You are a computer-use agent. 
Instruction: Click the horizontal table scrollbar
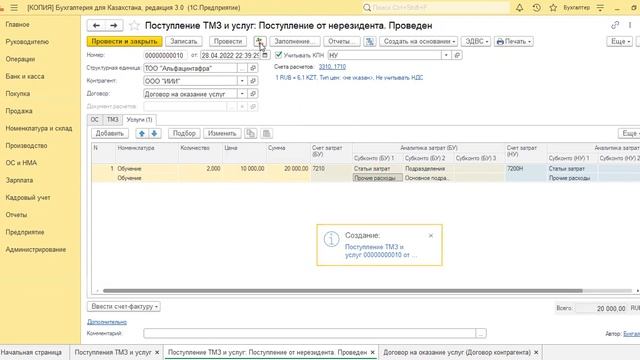[x=342, y=291]
